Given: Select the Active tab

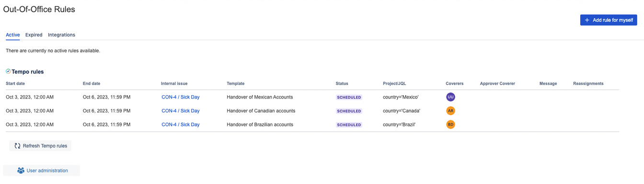Looking at the screenshot, I should [13, 35].
